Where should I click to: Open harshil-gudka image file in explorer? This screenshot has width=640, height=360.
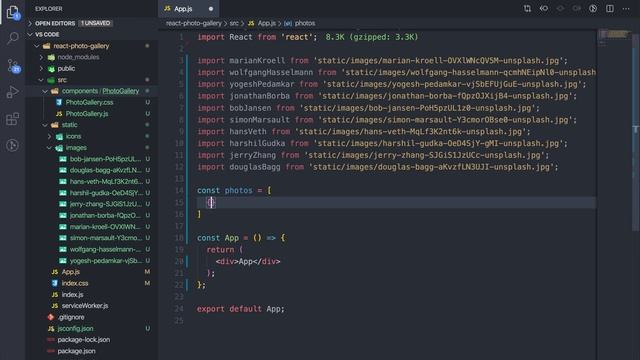pos(106,193)
